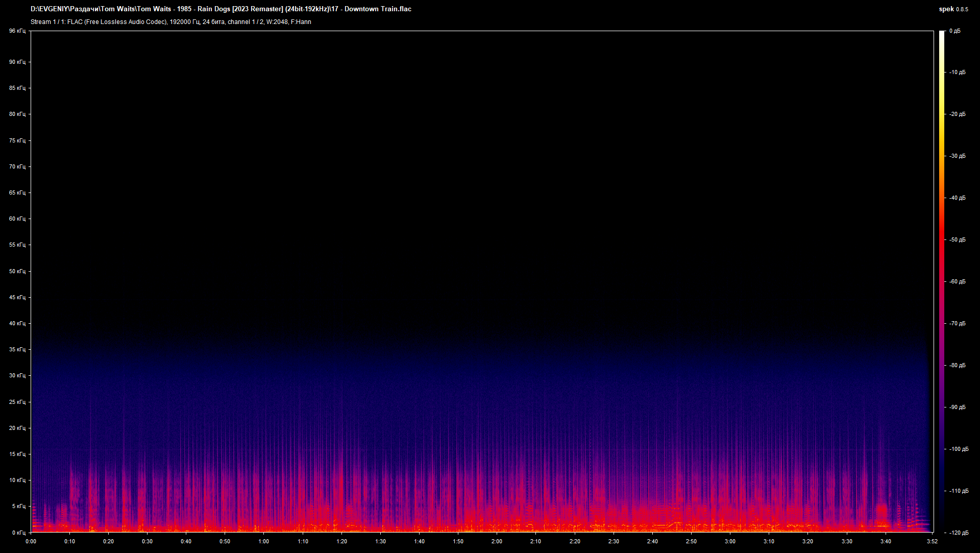Select the 45 кГц frequency axis label
980x553 pixels.
[17, 297]
